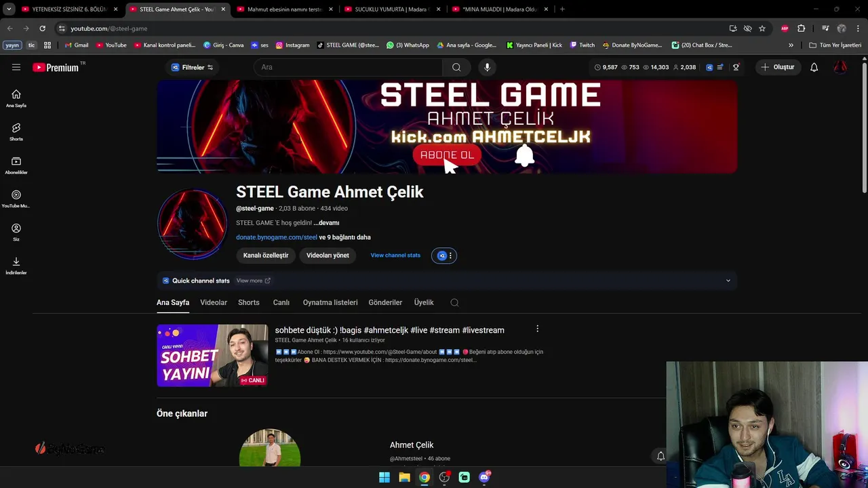This screenshot has height=488, width=868.
Task: Open the Chrome extensions puzzle icon
Action: (801, 28)
